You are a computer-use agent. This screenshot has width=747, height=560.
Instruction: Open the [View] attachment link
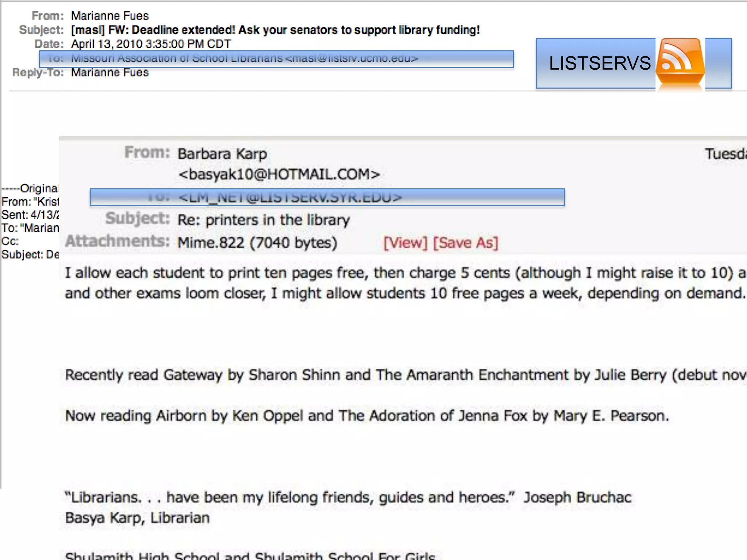click(x=405, y=242)
